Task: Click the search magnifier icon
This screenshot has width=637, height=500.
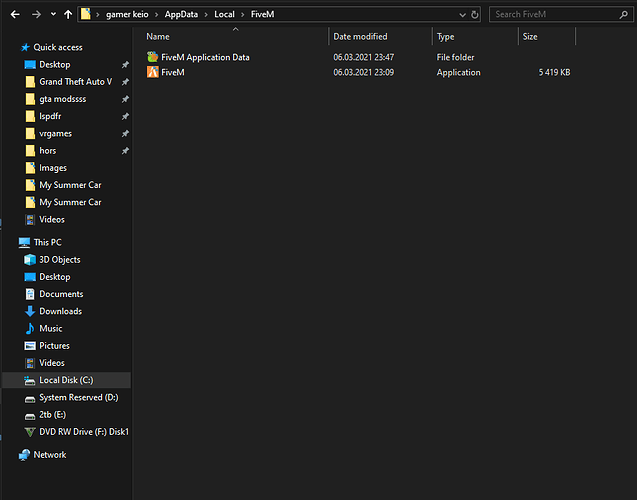Action: tap(624, 15)
